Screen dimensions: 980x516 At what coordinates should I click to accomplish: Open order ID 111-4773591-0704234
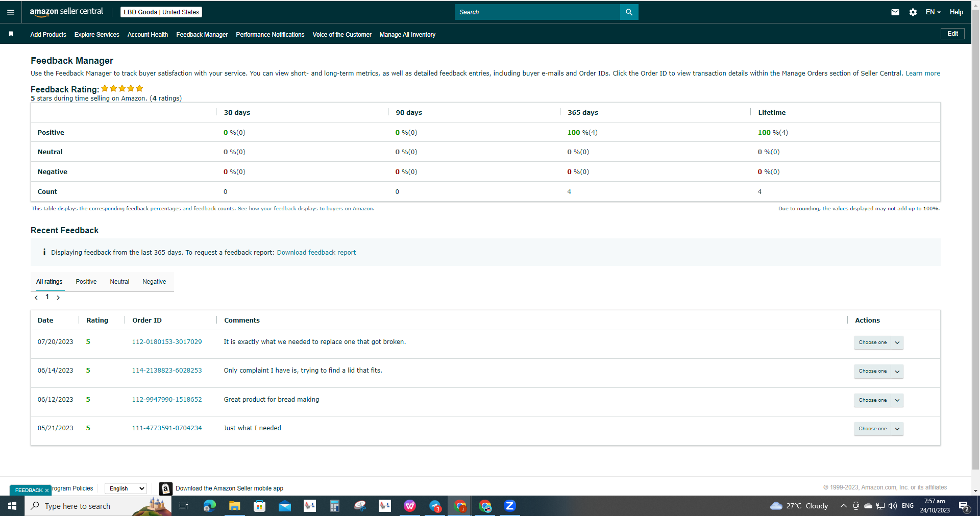tap(167, 428)
